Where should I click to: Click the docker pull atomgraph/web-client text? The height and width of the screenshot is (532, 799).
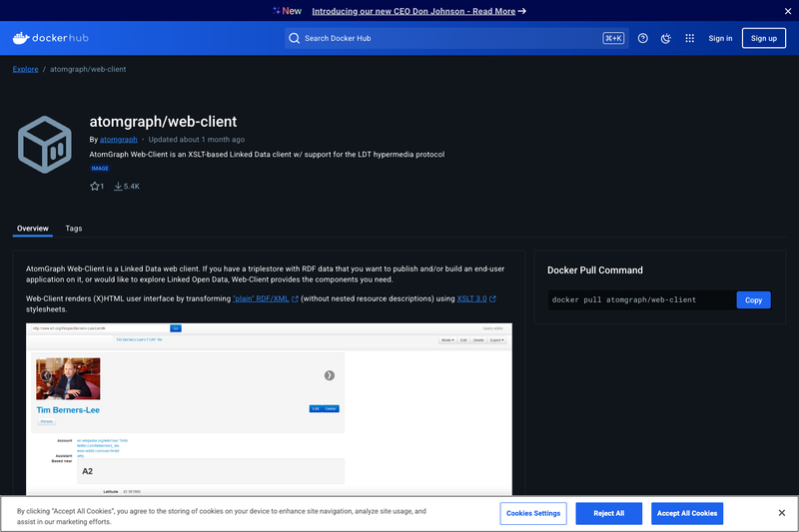(623, 299)
